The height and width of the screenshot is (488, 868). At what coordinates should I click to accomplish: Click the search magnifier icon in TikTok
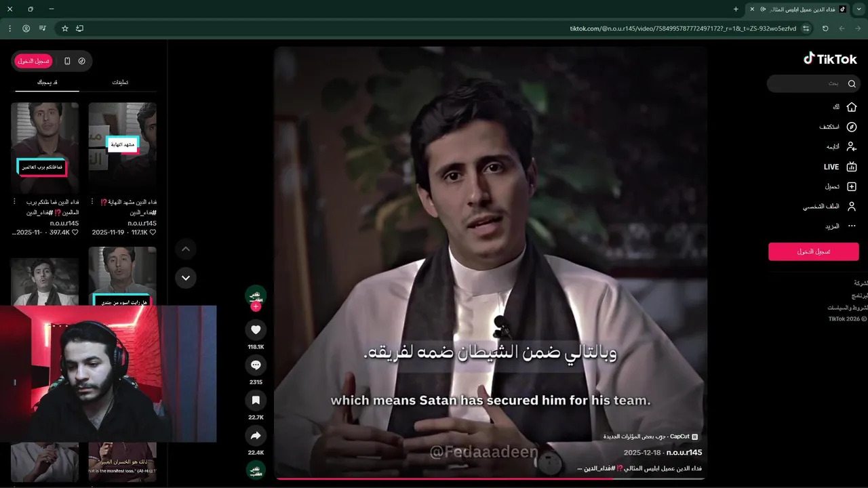pos(852,83)
